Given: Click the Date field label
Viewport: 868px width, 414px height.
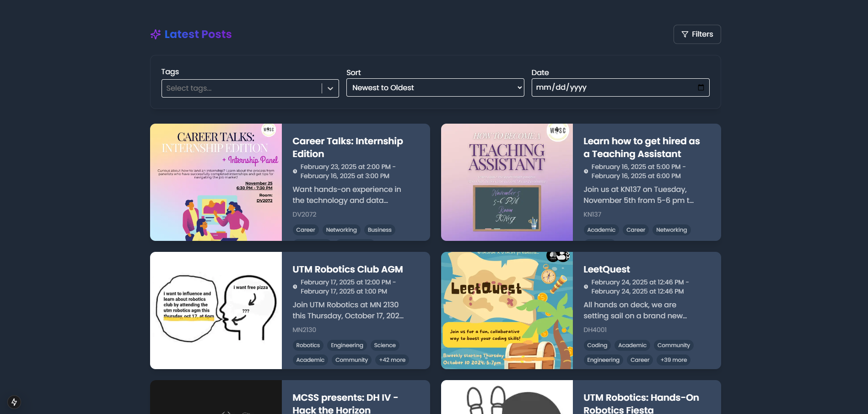Looking at the screenshot, I should point(540,73).
